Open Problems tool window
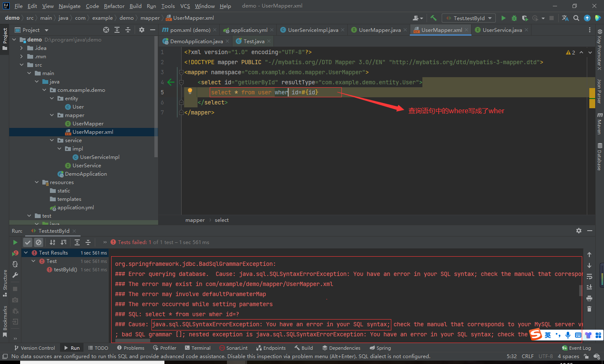This screenshot has width=604, height=364. click(130, 348)
